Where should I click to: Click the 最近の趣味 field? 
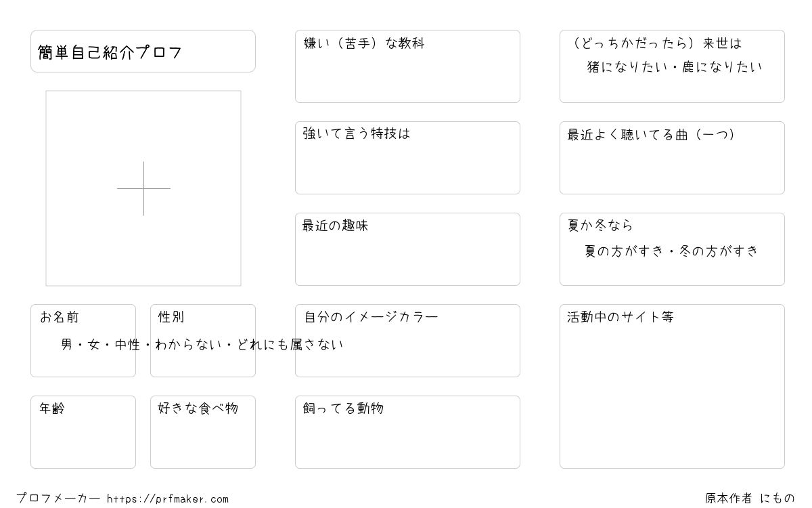pos(407,249)
